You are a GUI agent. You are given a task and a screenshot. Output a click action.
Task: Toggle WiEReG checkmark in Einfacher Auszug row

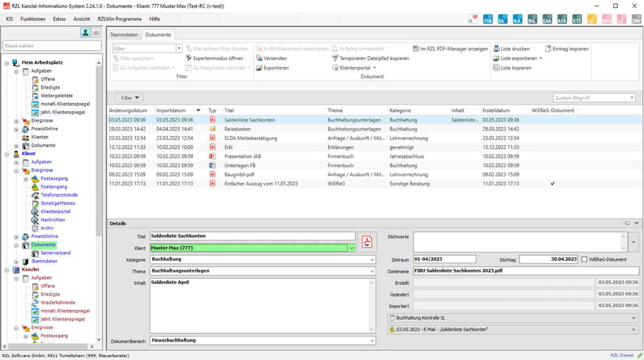552,184
